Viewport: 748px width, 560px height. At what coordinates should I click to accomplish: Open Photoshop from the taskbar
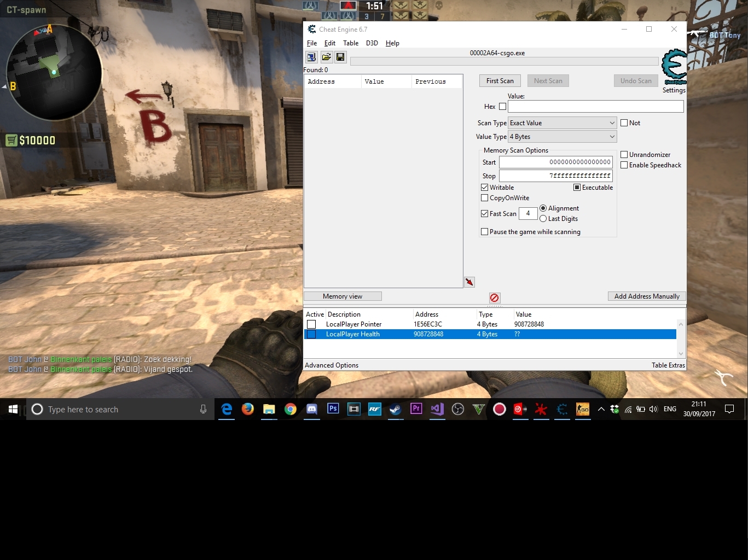click(333, 409)
